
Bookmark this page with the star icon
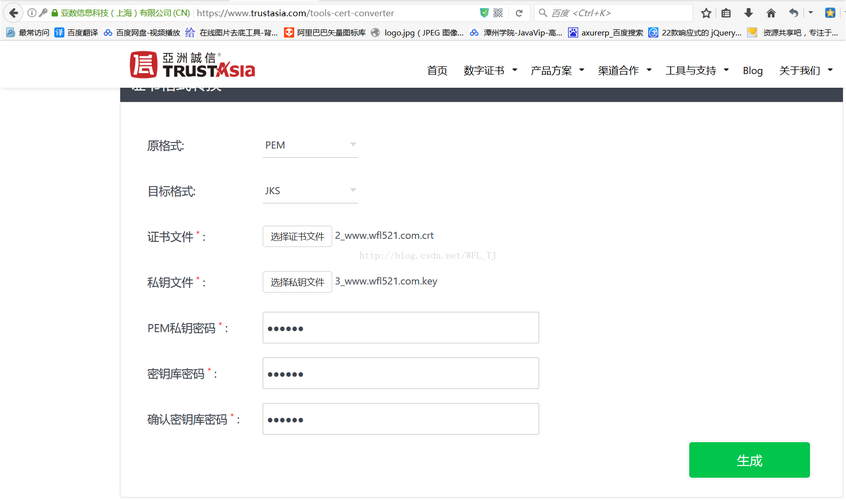(x=706, y=13)
